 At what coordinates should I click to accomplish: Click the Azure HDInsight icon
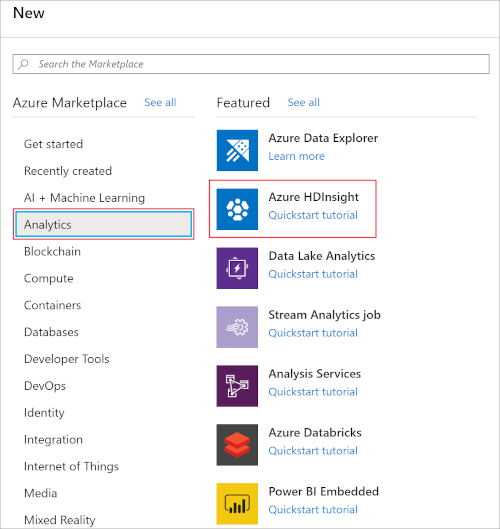(237, 209)
